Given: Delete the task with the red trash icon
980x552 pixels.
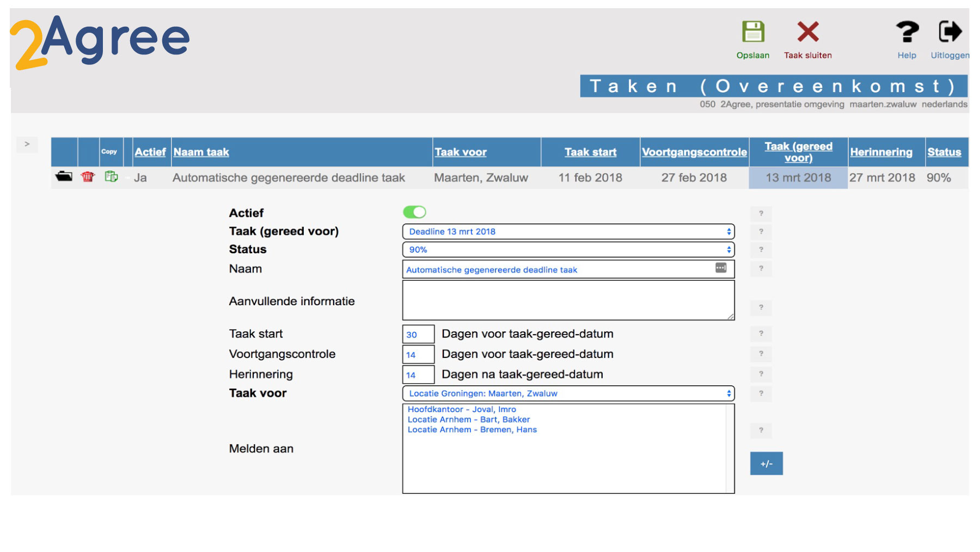Looking at the screenshot, I should (x=88, y=177).
